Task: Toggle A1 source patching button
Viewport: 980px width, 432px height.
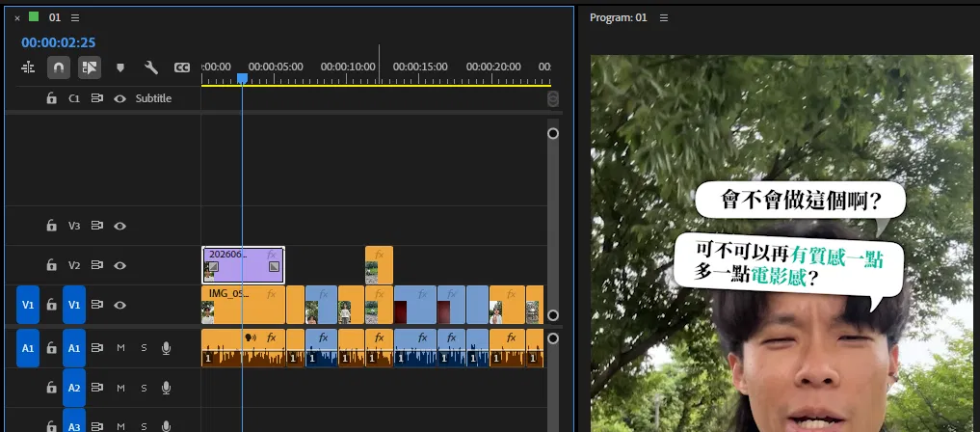Action: coord(28,348)
